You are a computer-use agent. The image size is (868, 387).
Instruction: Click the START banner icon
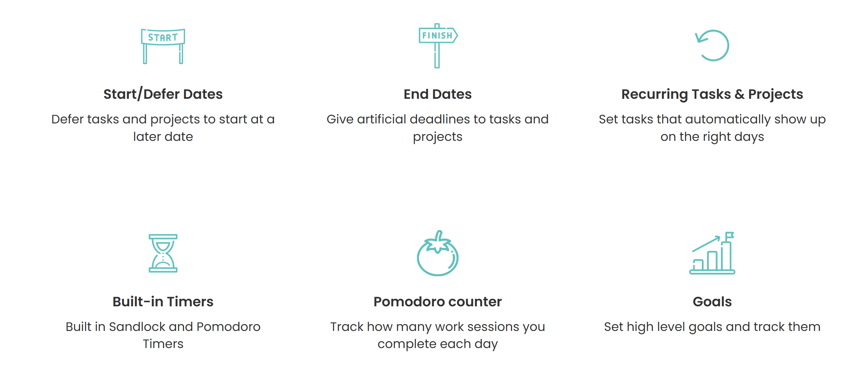point(163,46)
